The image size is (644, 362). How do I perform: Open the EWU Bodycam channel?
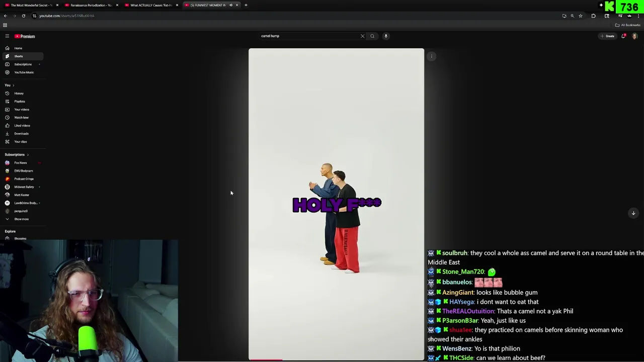point(22,171)
